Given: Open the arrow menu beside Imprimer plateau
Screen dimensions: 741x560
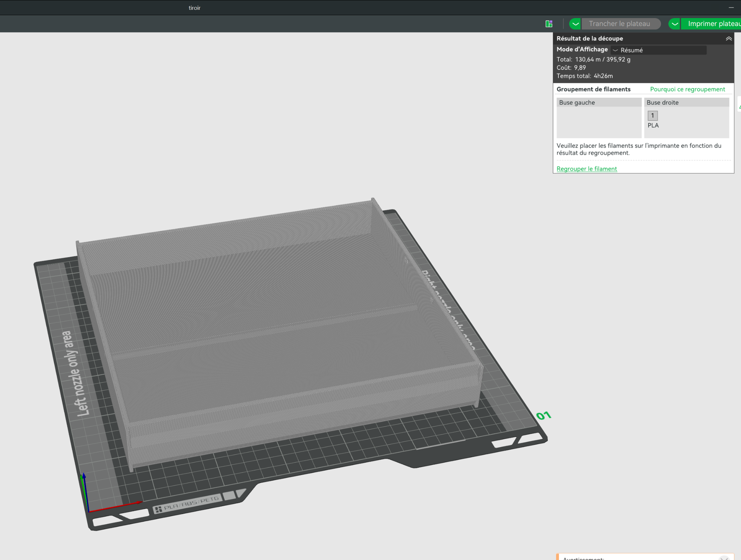Looking at the screenshot, I should (x=674, y=24).
